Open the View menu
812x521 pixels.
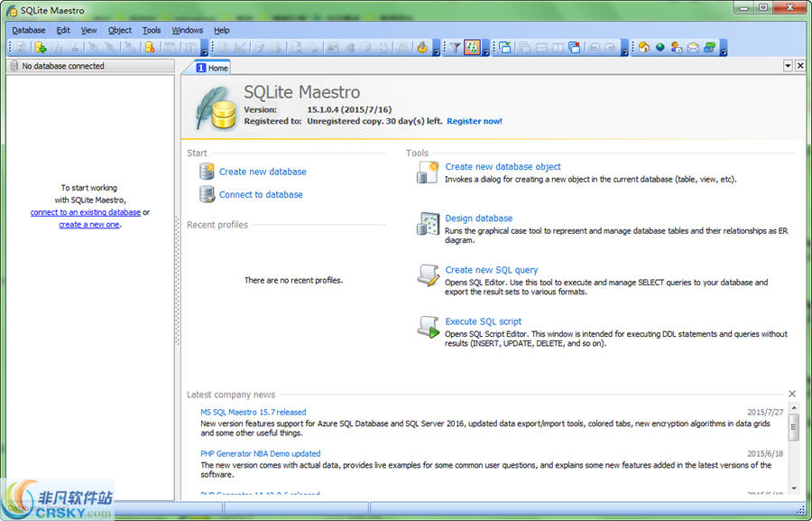(x=89, y=30)
